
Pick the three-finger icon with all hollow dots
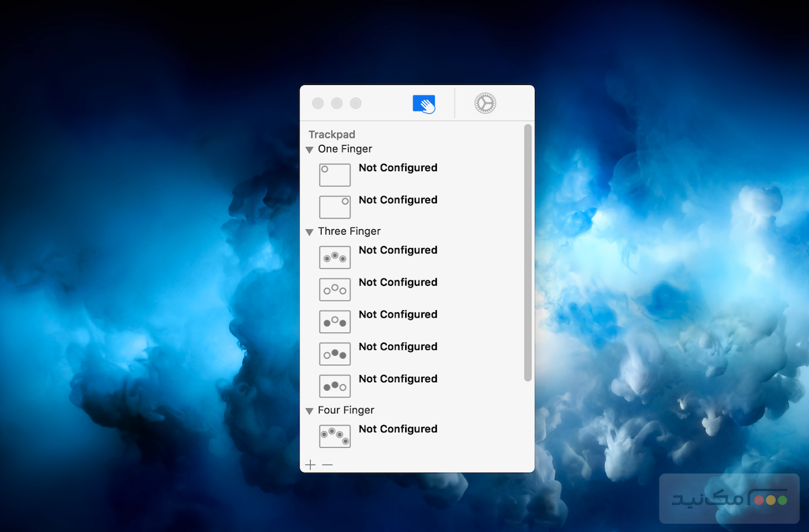point(334,289)
